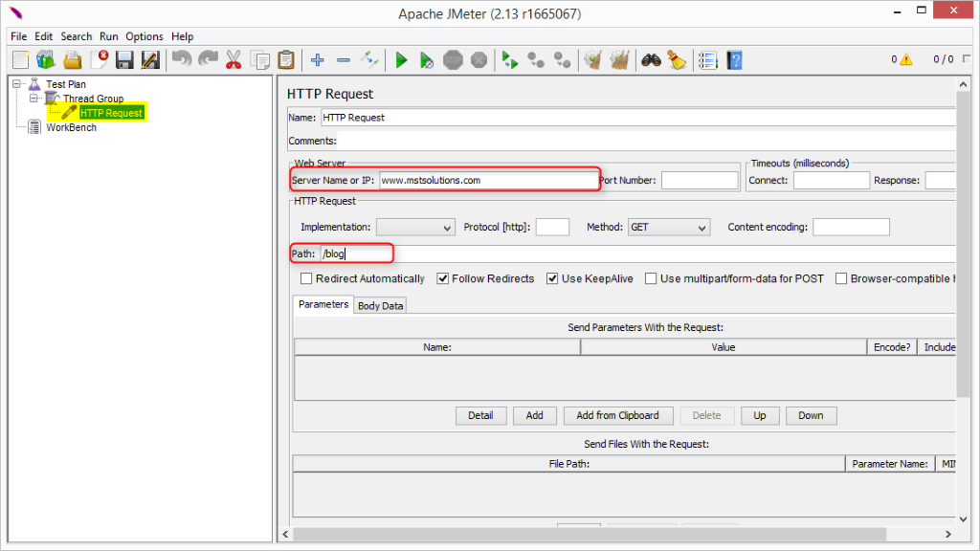Start the test with green play icon
Image resolution: width=980 pixels, height=551 pixels.
401,60
